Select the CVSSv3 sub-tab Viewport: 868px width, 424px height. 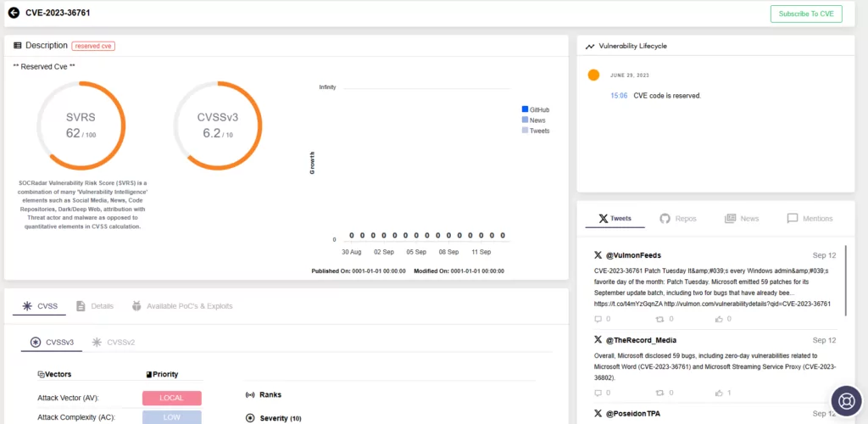point(52,342)
